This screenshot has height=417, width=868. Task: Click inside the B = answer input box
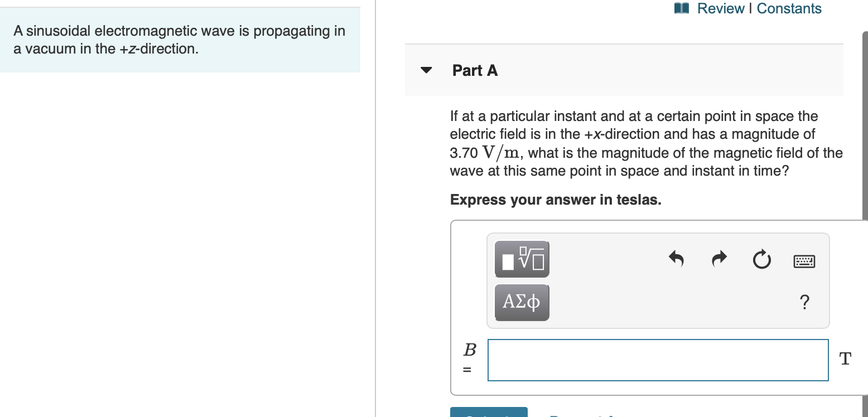pos(657,360)
